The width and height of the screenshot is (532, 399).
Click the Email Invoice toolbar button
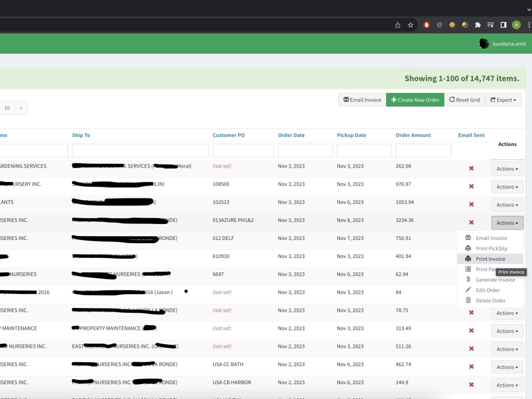coord(362,100)
